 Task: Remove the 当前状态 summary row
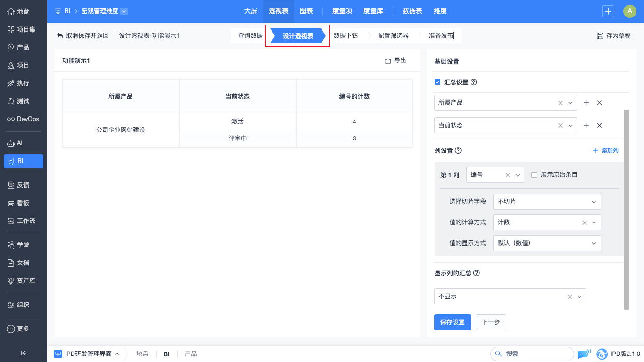[x=599, y=125]
